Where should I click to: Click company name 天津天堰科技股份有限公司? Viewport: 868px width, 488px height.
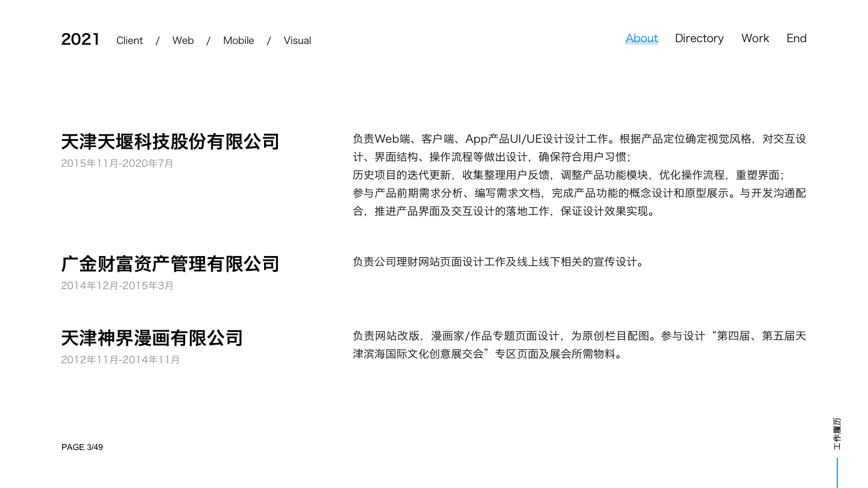pos(170,142)
